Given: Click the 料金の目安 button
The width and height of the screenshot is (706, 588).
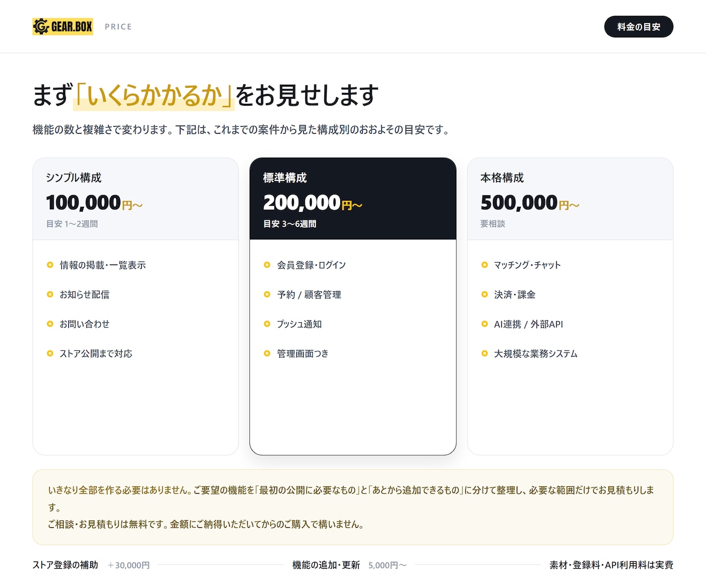Looking at the screenshot, I should tap(638, 27).
